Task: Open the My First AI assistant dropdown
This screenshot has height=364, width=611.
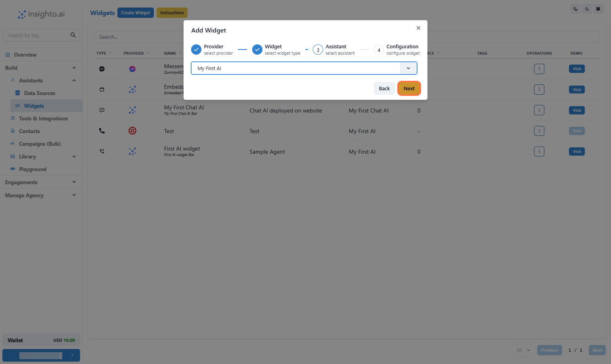Action: pos(408,68)
